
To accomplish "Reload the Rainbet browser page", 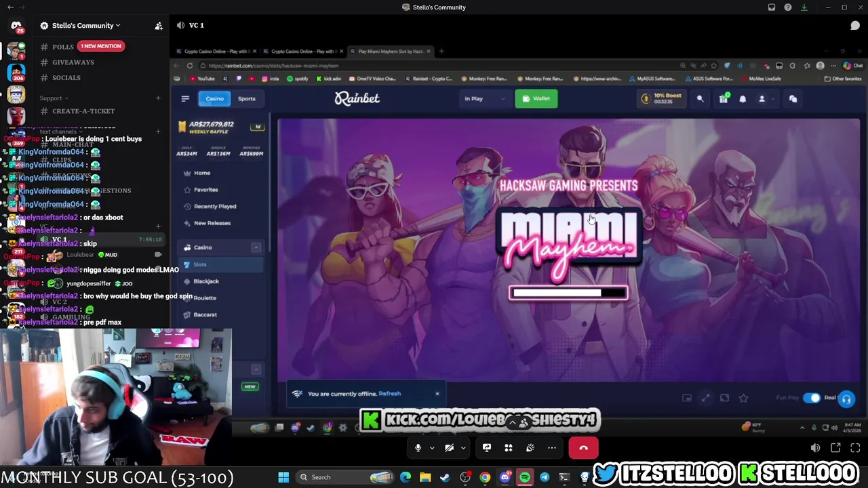I will click(x=190, y=66).
